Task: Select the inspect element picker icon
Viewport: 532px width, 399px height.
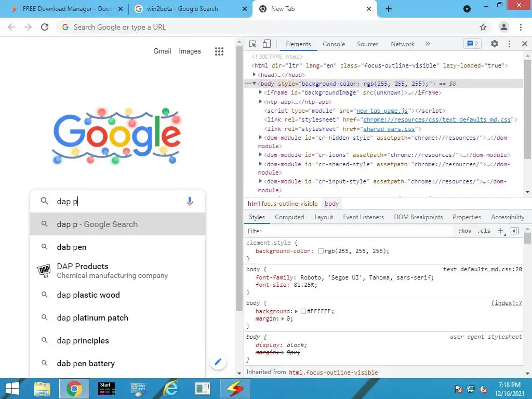Action: 253,44
